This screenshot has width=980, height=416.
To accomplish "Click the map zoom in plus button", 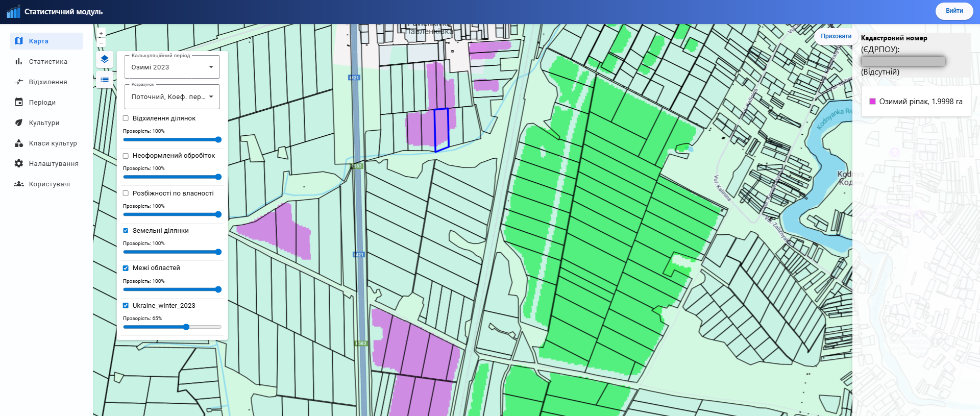I will [101, 33].
